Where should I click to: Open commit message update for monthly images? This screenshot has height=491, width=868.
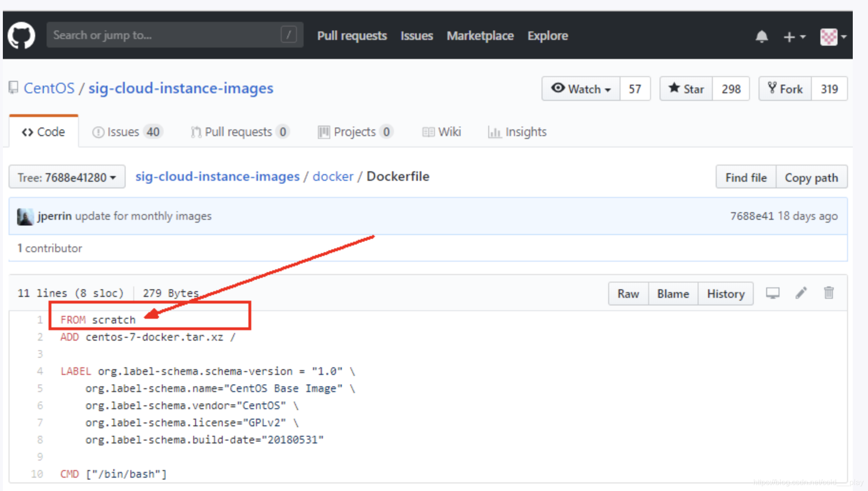pos(143,216)
